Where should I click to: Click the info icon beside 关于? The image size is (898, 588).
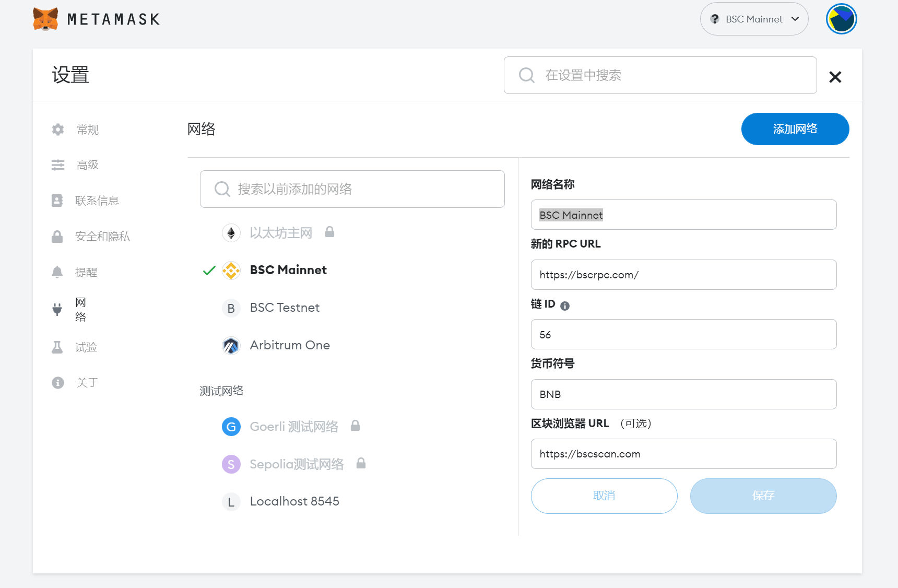click(57, 383)
